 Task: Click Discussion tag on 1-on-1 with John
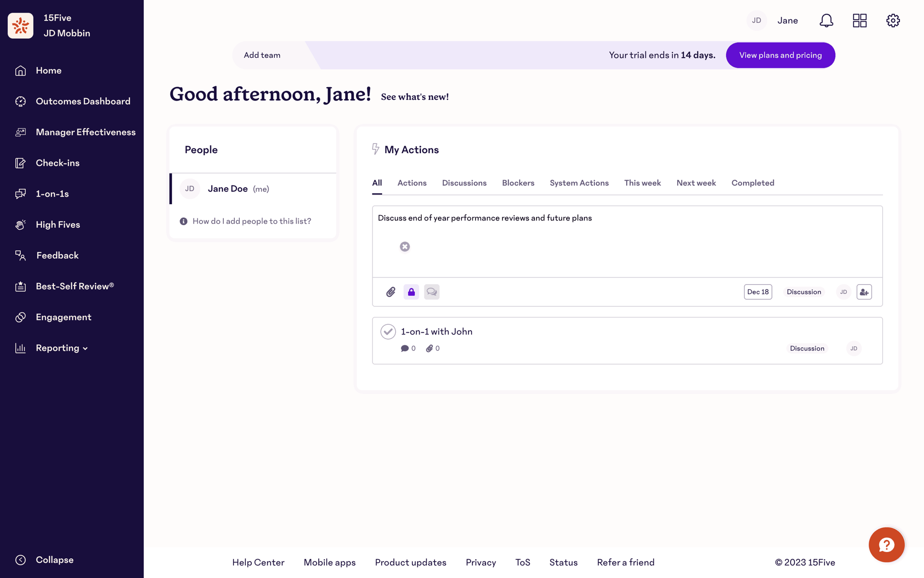click(x=807, y=348)
